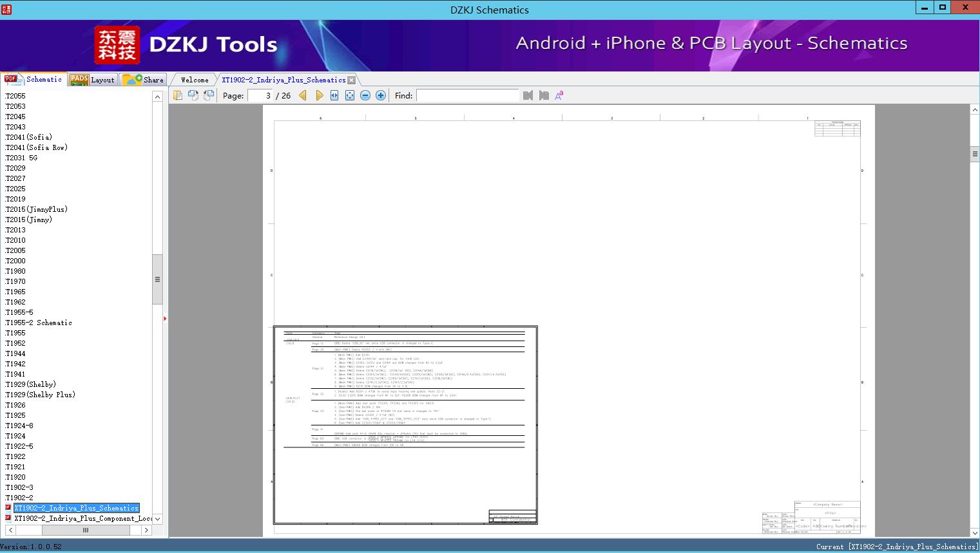The width and height of the screenshot is (980, 553).
Task: Close the XT1902-2_Indriya_Plus_Schematics tab
Action: point(351,80)
